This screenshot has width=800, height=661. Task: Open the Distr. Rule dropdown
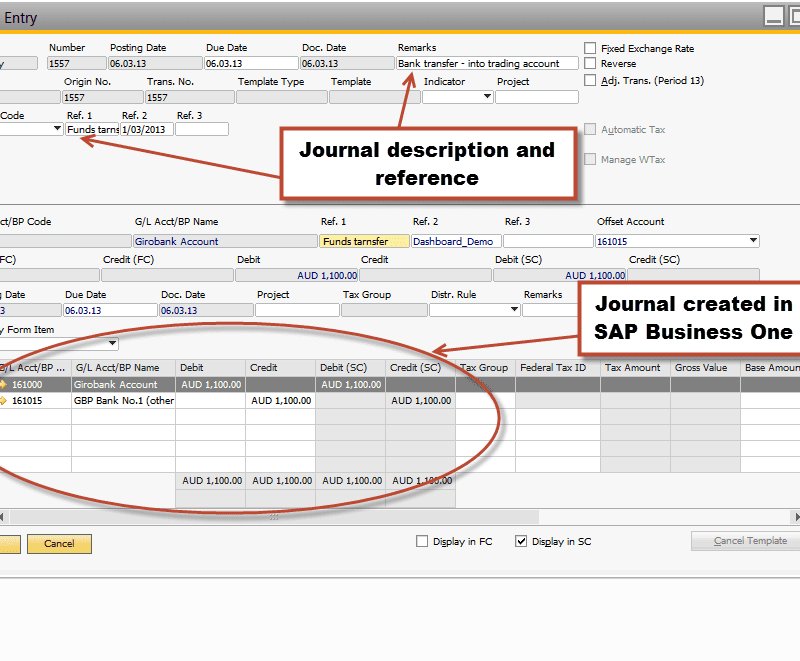pyautogui.click(x=514, y=310)
